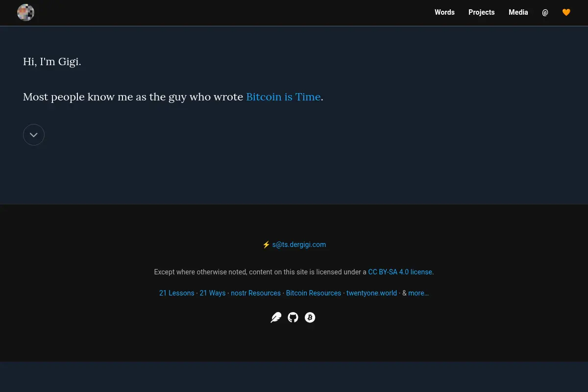Open the CC BY-SA 4.0 license link
Image resolution: width=588 pixels, height=392 pixels.
point(400,272)
